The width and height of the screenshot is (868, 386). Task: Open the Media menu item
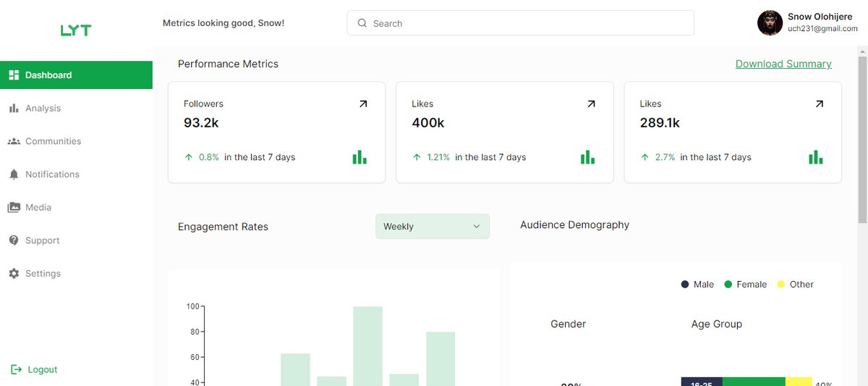tap(76, 207)
